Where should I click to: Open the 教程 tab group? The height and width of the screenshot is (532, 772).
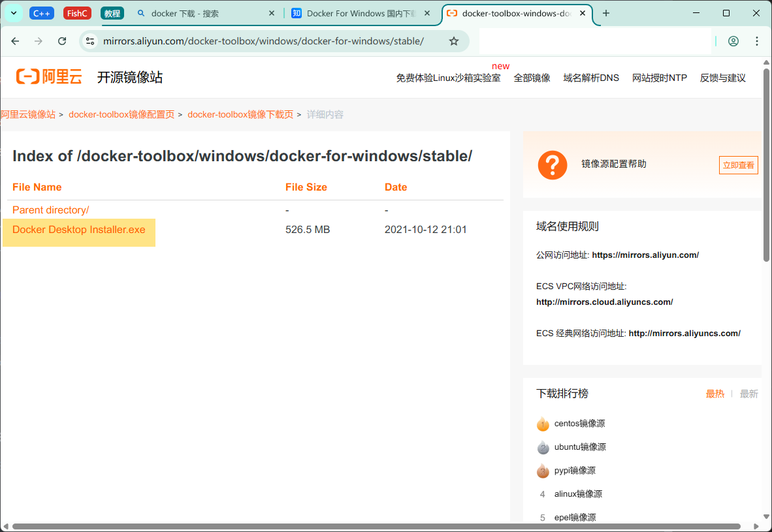[x=112, y=13]
